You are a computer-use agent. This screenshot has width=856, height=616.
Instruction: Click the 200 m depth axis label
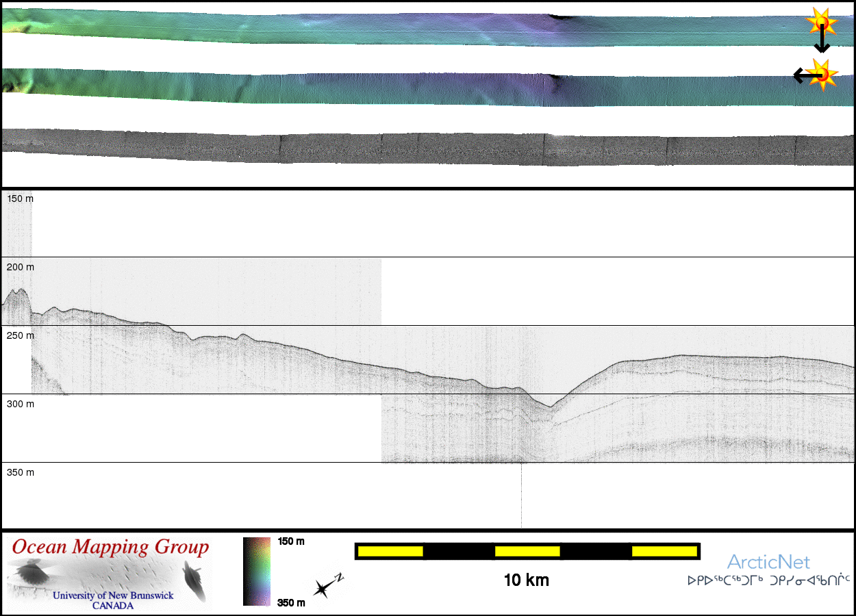(20, 267)
